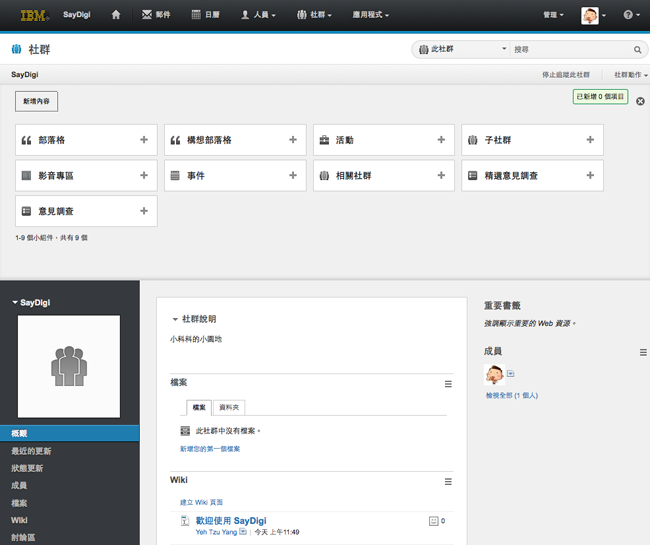The image size is (650, 545).
Task: Click into the 搜尋 input field
Action: 571,49
